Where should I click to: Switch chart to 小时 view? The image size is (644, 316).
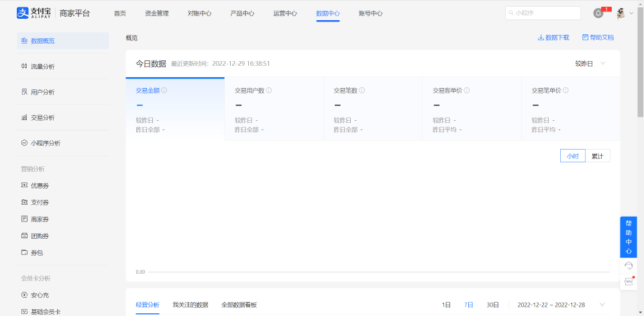(572, 156)
